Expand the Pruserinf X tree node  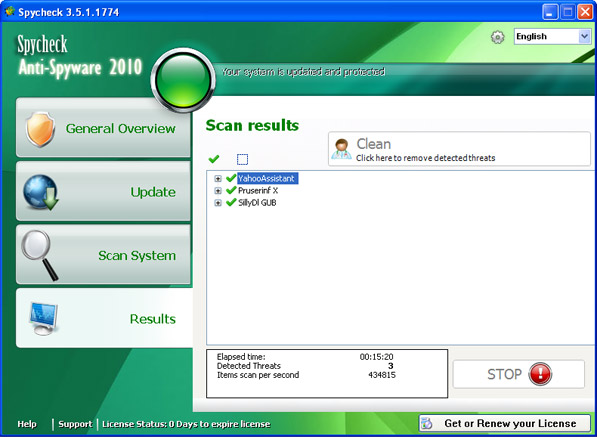click(218, 191)
